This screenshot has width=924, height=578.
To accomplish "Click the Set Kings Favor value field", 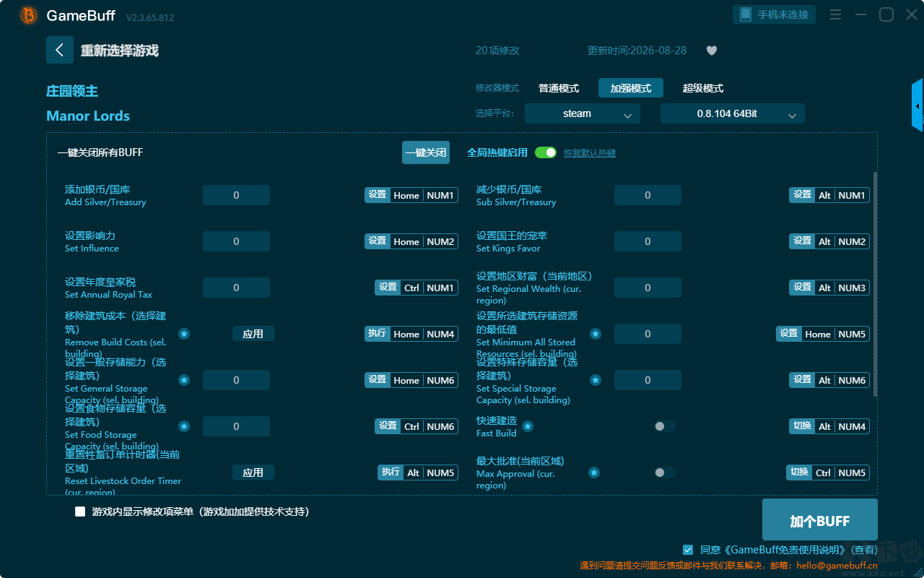I will [x=648, y=241].
